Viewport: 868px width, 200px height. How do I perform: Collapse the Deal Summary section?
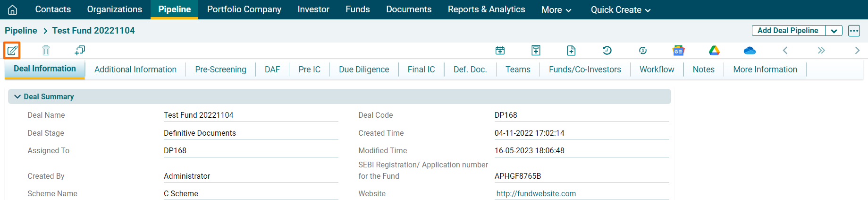17,96
